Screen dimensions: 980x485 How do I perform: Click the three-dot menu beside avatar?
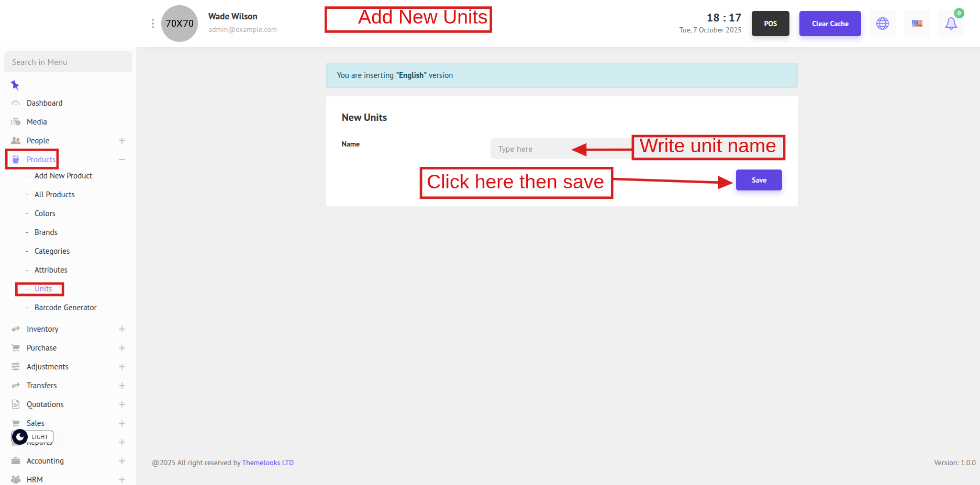(152, 24)
